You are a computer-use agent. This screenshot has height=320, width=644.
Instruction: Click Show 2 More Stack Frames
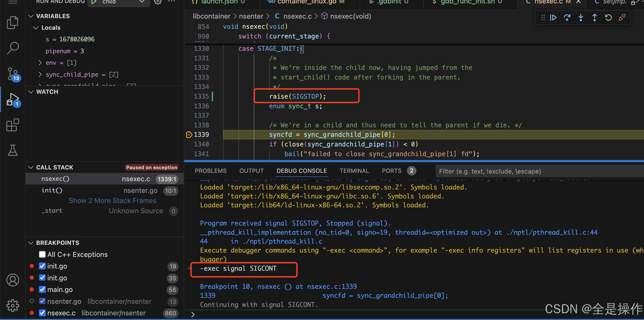(x=112, y=201)
